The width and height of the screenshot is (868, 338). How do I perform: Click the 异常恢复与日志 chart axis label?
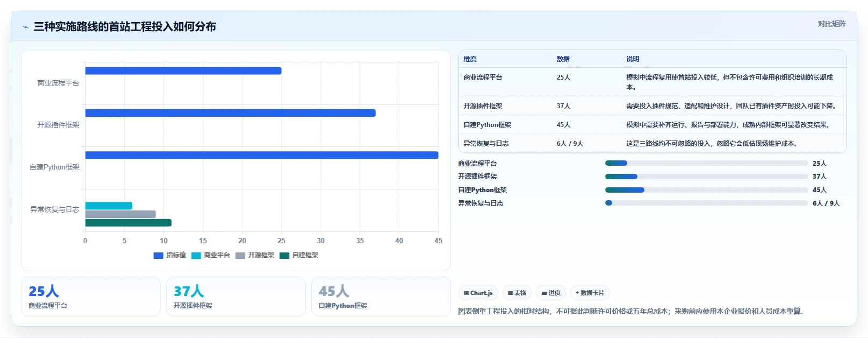[55, 209]
